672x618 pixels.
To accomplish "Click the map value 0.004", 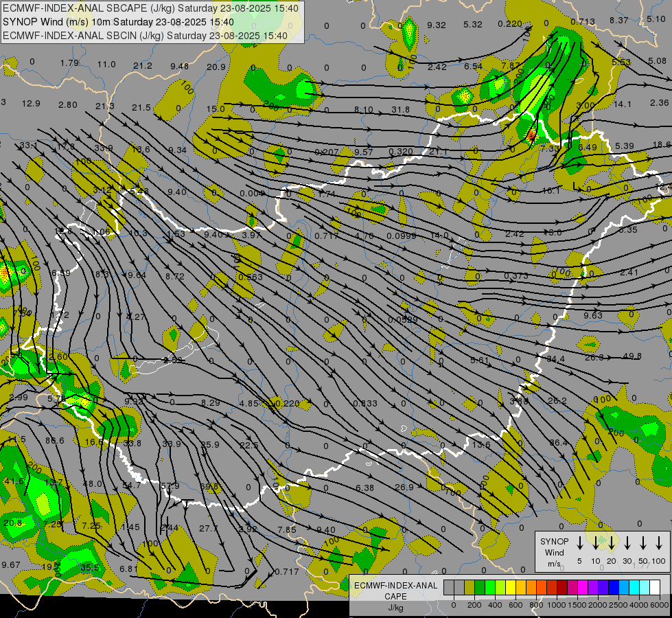I will [252, 194].
